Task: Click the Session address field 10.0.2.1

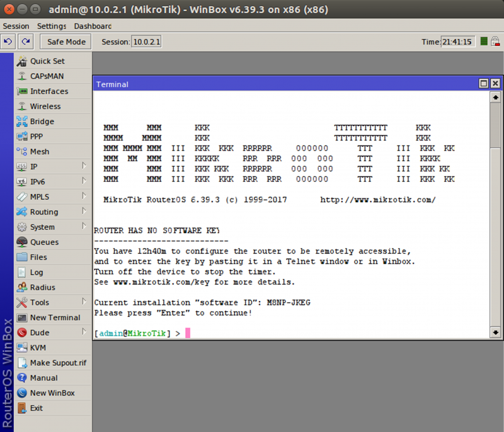Action: click(x=146, y=42)
